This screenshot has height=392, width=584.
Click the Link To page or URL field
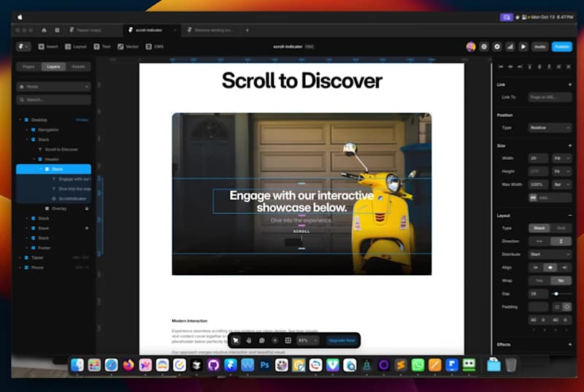coord(550,97)
